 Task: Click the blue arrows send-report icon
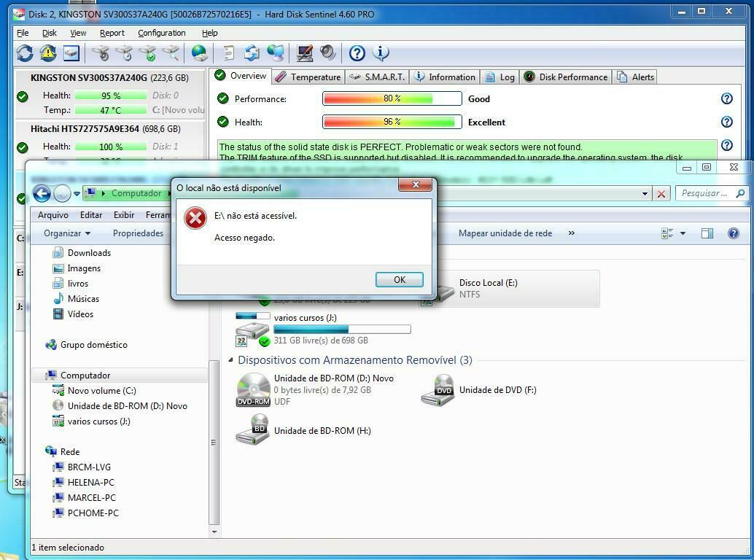(x=252, y=53)
